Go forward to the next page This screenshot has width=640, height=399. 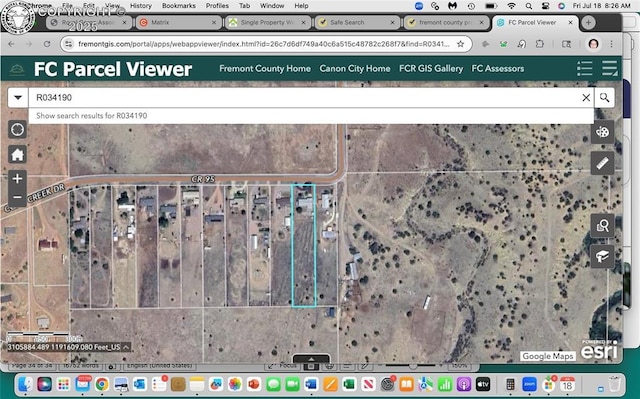(29, 44)
